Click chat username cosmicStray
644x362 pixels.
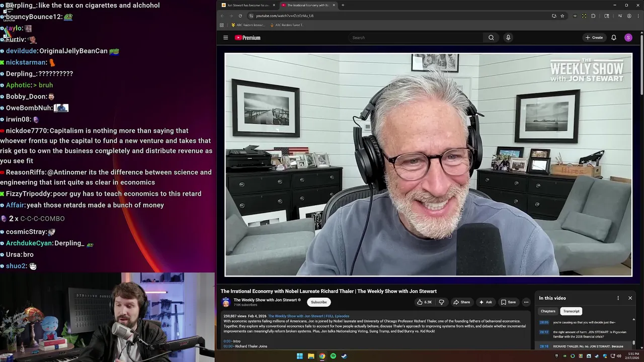26,232
